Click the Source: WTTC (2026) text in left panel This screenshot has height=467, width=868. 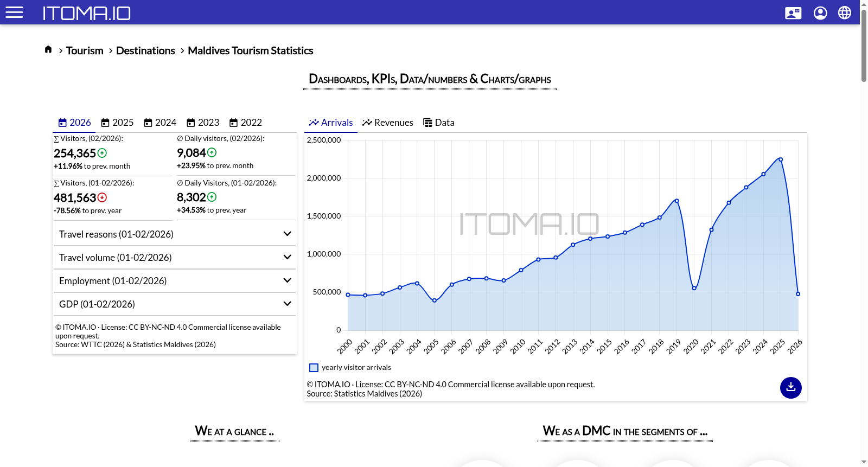136,344
